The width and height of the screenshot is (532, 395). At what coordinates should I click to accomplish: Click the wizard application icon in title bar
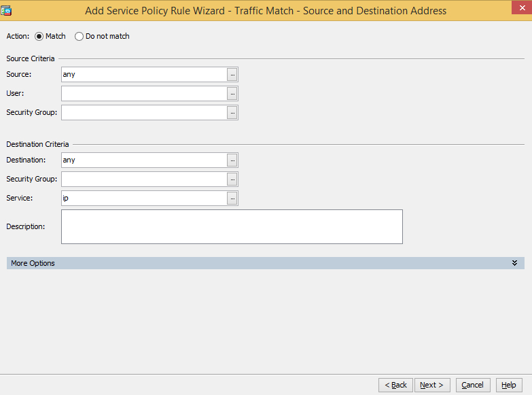[7, 10]
